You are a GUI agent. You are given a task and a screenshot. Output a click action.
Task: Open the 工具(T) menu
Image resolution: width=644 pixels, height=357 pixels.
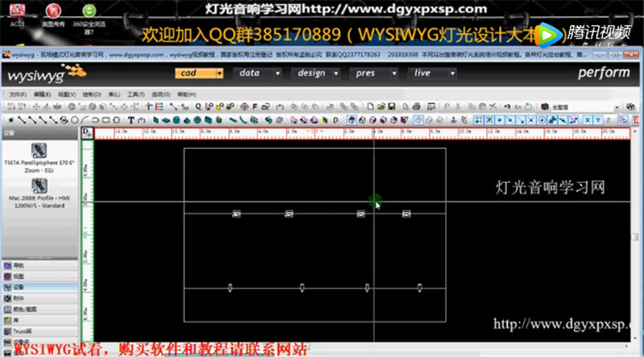pyautogui.click(x=135, y=94)
